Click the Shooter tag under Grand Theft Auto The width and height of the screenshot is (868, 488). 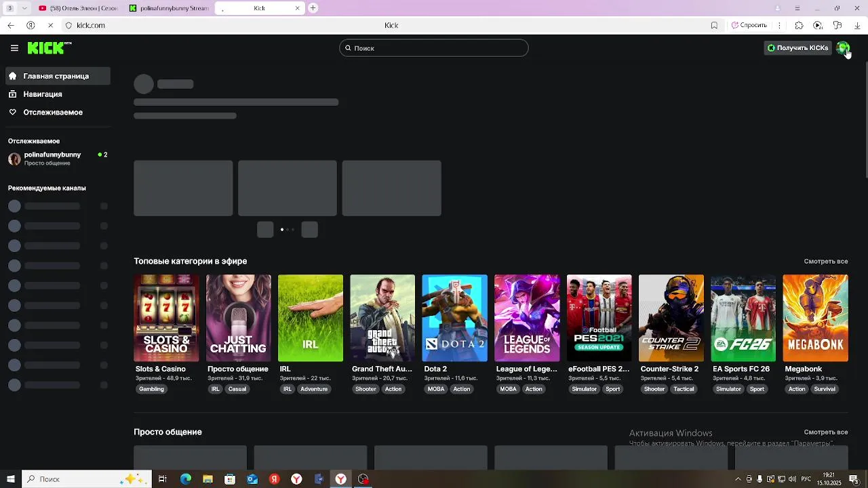point(366,389)
